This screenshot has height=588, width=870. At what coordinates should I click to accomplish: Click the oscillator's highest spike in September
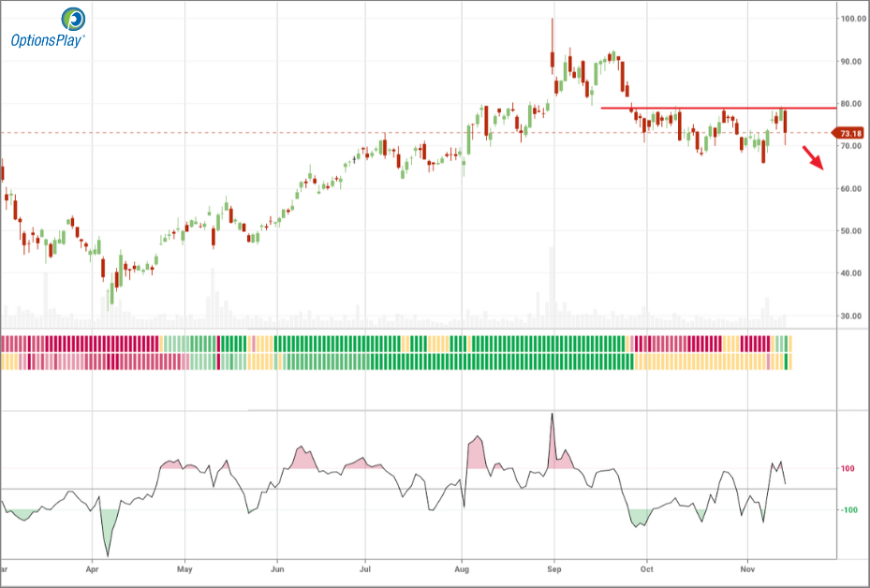(553, 417)
